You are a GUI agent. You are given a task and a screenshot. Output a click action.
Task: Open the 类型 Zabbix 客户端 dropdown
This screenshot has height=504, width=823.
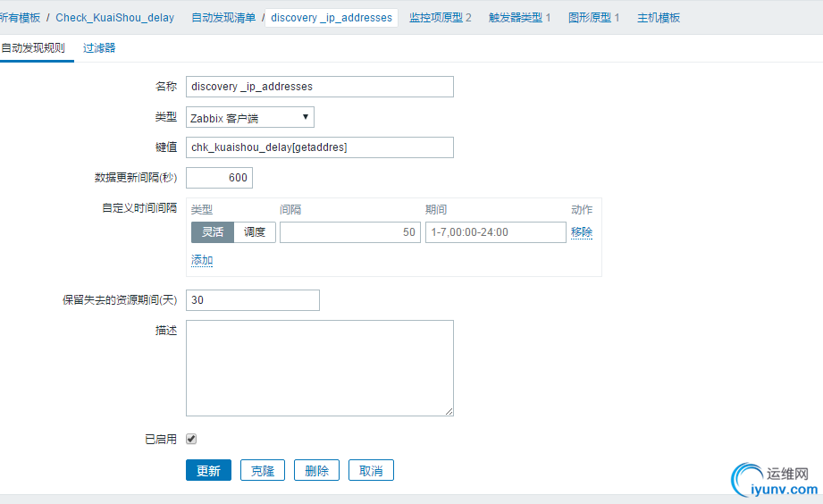(x=250, y=117)
